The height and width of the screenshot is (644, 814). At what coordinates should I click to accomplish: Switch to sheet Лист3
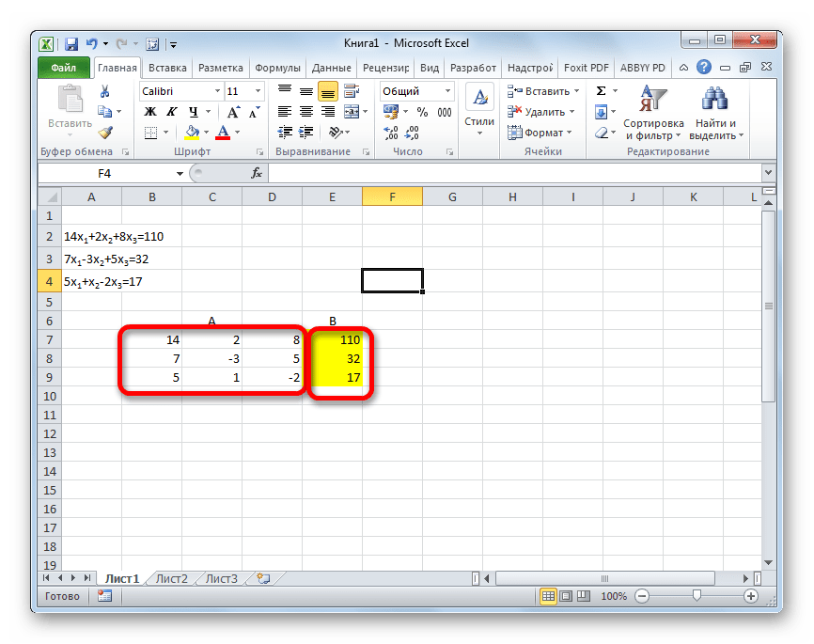[x=221, y=578]
